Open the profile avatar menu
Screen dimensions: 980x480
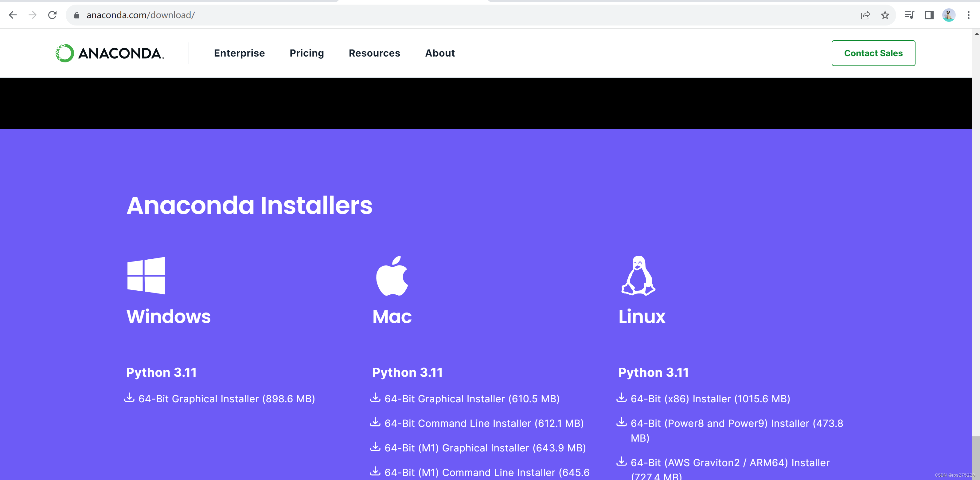click(948, 15)
